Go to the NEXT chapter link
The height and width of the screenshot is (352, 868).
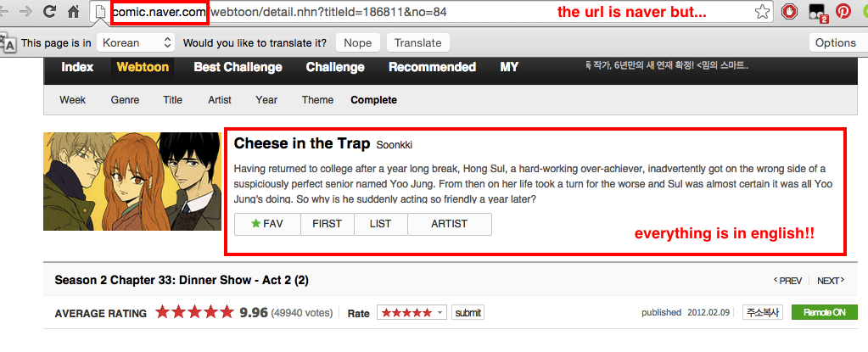pos(831,281)
